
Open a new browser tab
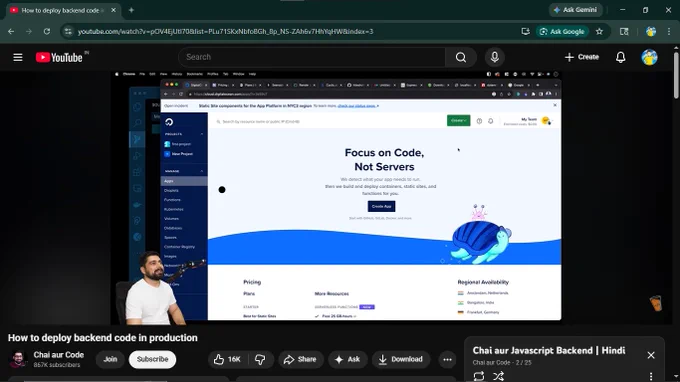coord(131,10)
